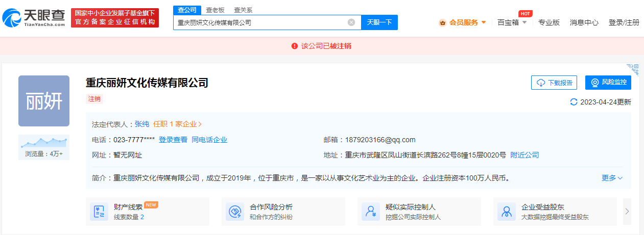The width and height of the screenshot is (644, 235).
Task: Click into the company search field
Action: pos(260,22)
